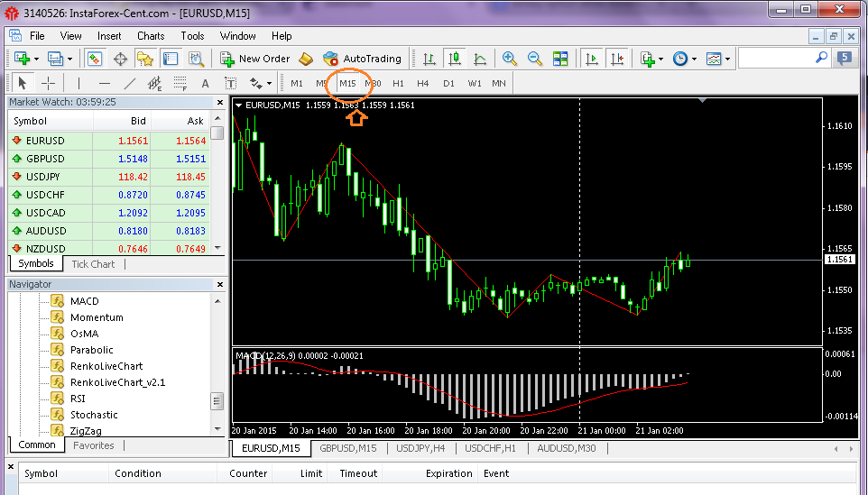Toggle the chart Auto Scroll icon
Viewport: 868px width, 495px height.
tap(592, 58)
